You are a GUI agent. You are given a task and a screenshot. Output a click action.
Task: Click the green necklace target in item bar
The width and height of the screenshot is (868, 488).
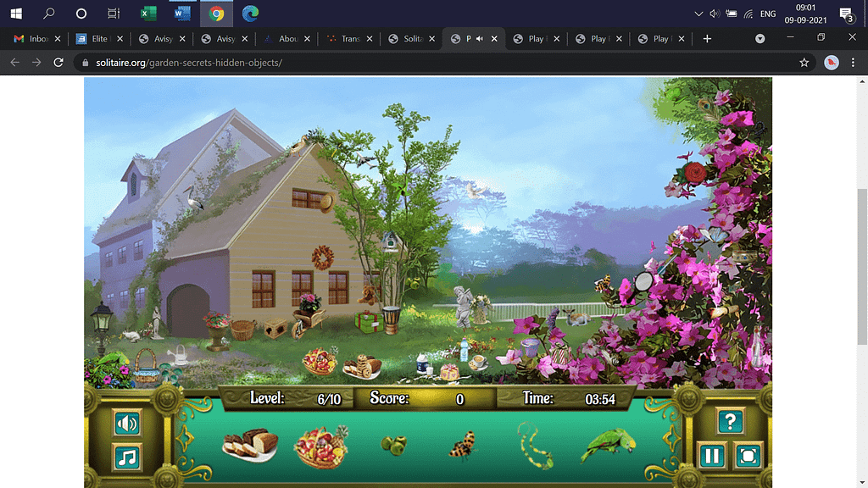[535, 445]
